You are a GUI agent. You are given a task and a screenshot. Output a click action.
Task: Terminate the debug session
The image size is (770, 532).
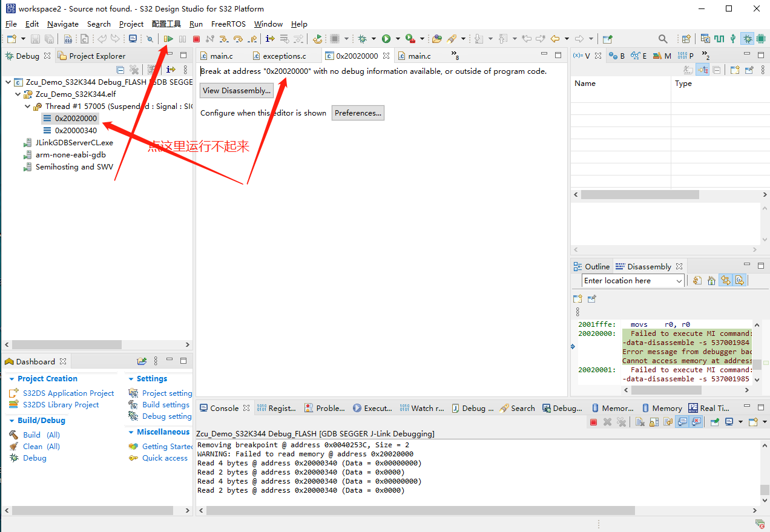pos(196,39)
